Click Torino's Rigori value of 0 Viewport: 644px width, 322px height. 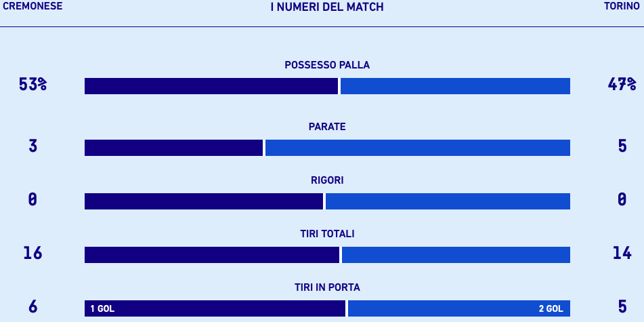(622, 200)
